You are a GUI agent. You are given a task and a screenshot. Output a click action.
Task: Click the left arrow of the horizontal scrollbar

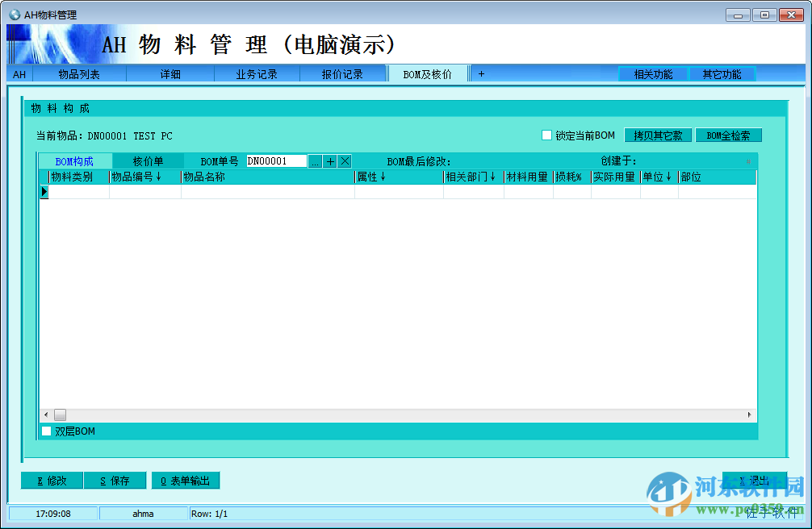[x=45, y=414]
